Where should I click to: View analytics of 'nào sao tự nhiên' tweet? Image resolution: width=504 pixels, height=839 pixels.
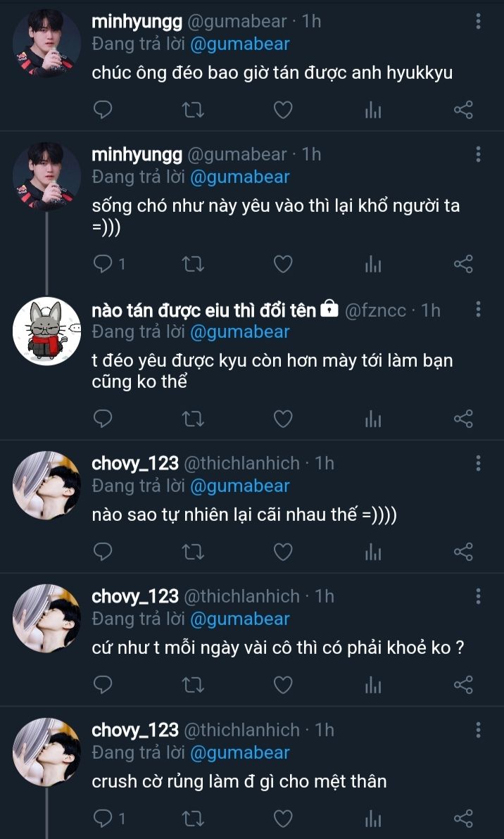pyautogui.click(x=373, y=553)
